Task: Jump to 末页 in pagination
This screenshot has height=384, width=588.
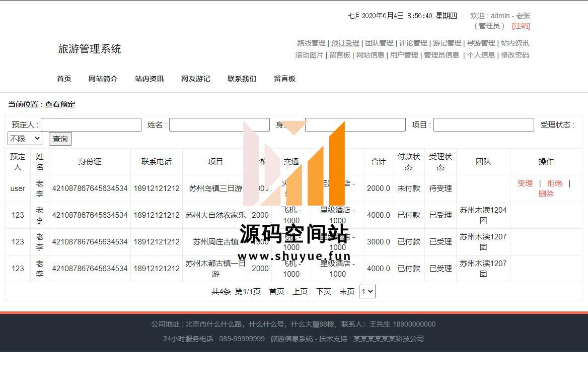Action: 347,291
